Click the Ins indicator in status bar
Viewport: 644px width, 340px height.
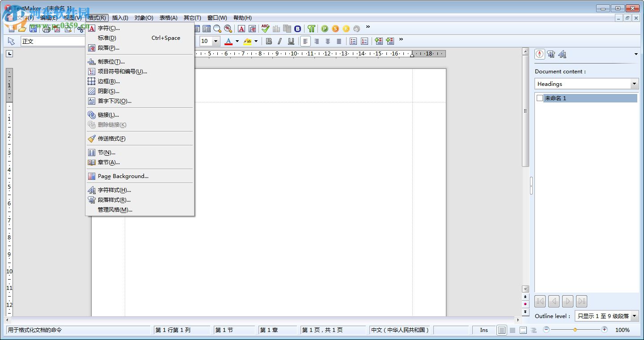pos(484,330)
